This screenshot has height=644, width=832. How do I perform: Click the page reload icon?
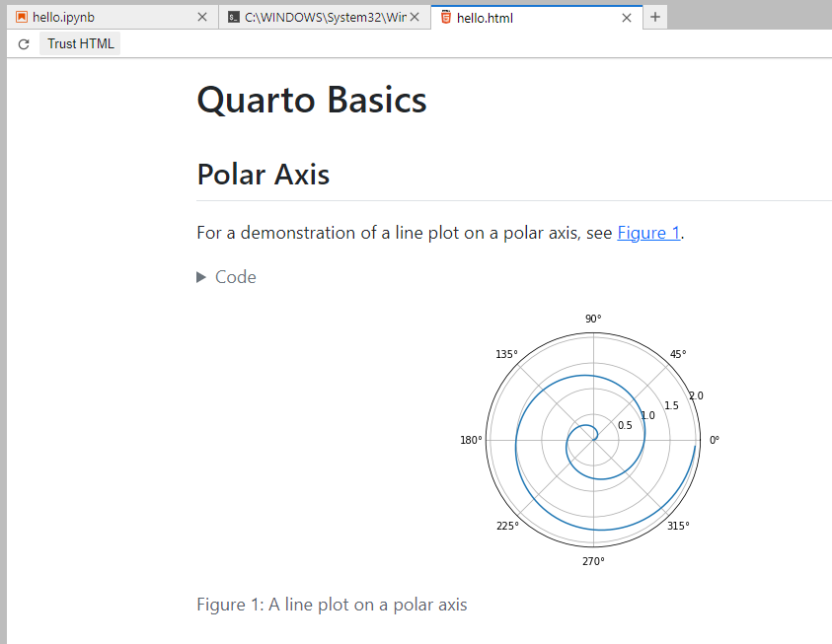pyautogui.click(x=22, y=42)
